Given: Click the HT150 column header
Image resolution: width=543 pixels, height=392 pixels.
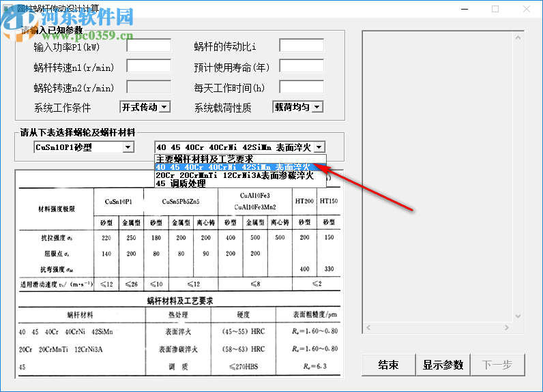Looking at the screenshot, I should tap(329, 201).
